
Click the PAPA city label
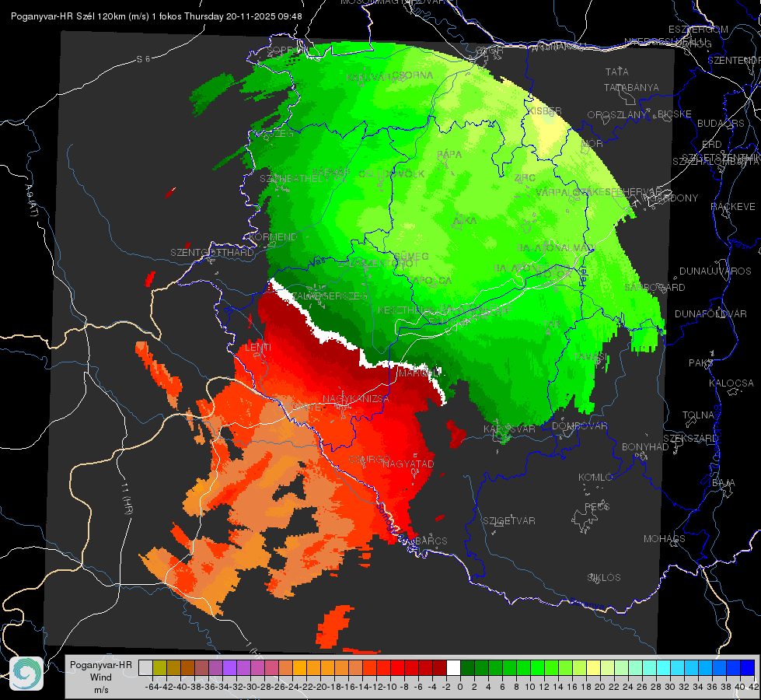click(449, 155)
